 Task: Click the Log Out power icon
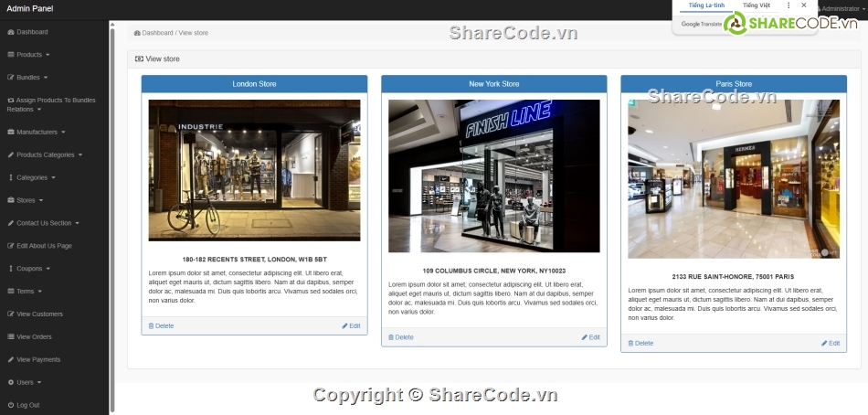[x=11, y=405]
